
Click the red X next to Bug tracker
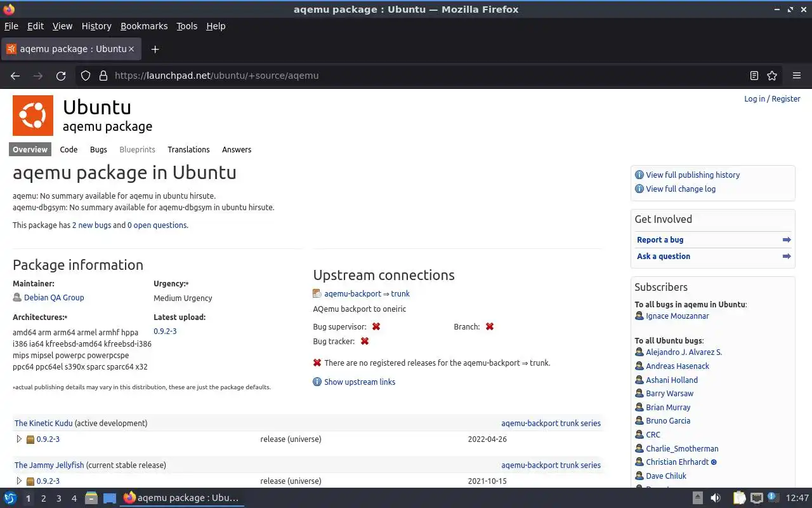365,341
